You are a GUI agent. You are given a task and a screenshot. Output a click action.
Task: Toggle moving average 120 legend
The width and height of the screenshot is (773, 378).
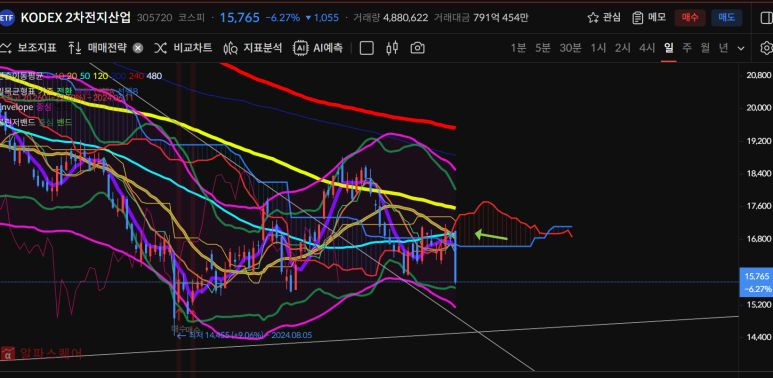(101, 76)
